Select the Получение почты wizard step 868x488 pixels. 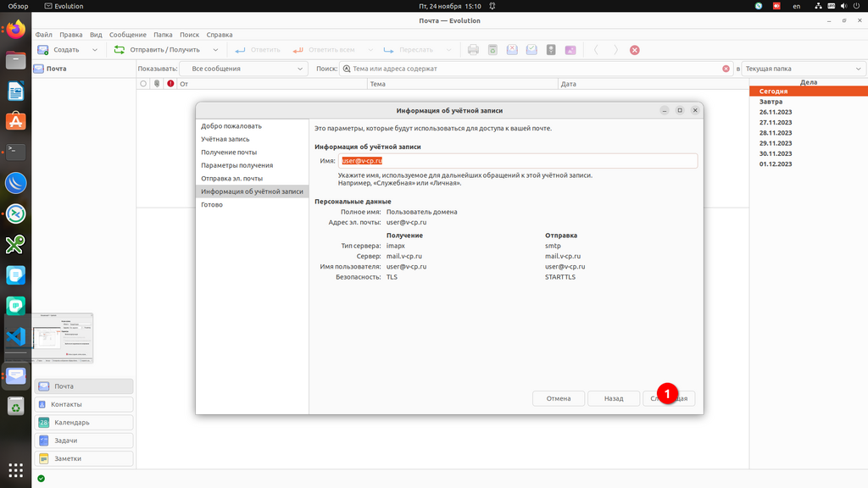[x=229, y=152]
